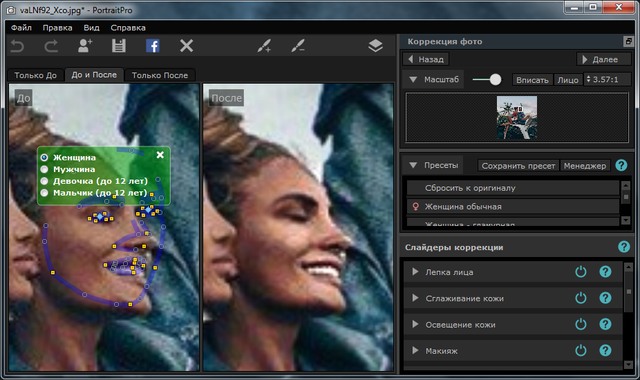640x380 pixels.
Task: Adjust the 3.57:1 zoom stepper
Action: tap(589, 79)
